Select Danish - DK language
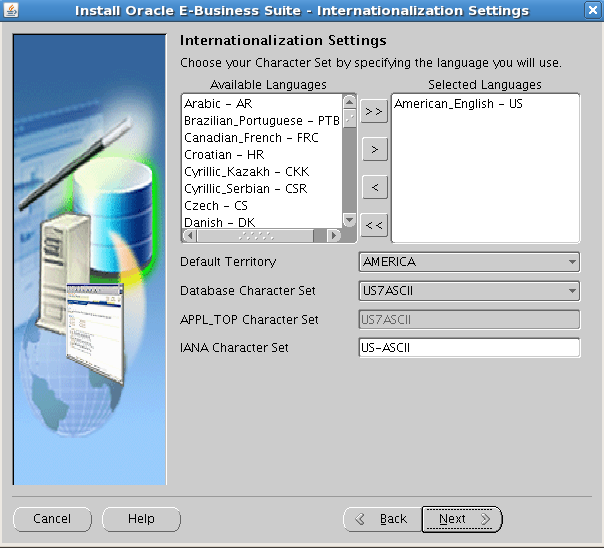The width and height of the screenshot is (604, 548). pyautogui.click(x=262, y=222)
